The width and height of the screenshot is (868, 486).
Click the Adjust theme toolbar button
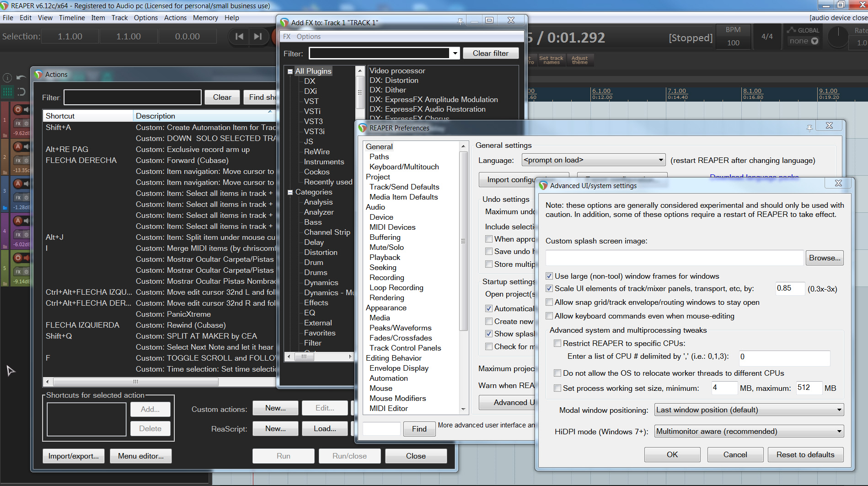pyautogui.click(x=579, y=60)
